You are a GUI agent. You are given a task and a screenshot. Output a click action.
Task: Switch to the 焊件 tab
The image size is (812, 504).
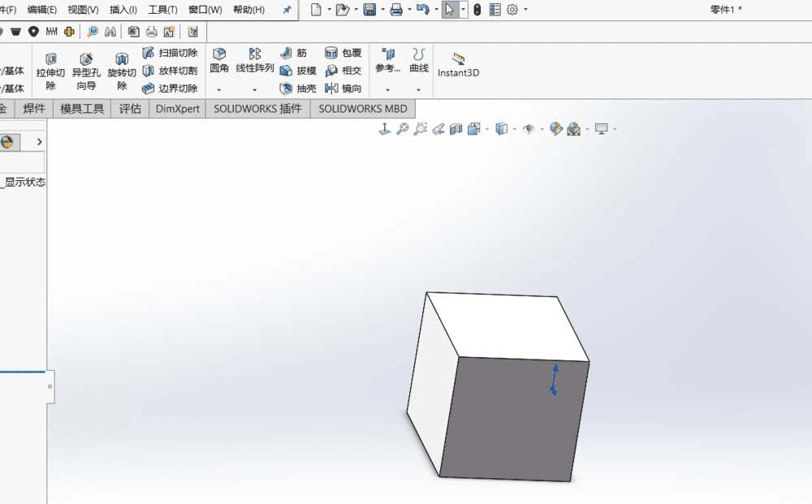click(x=34, y=109)
